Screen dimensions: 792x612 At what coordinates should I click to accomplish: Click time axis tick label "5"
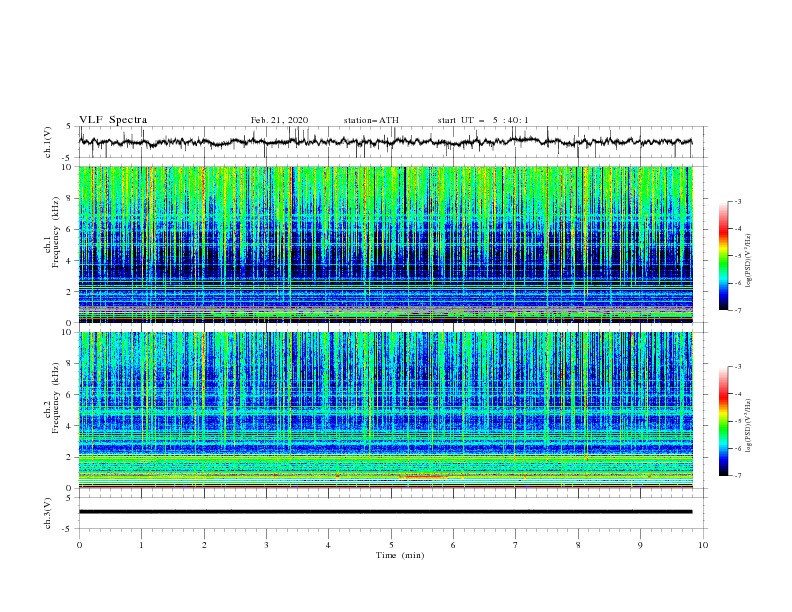[391, 545]
